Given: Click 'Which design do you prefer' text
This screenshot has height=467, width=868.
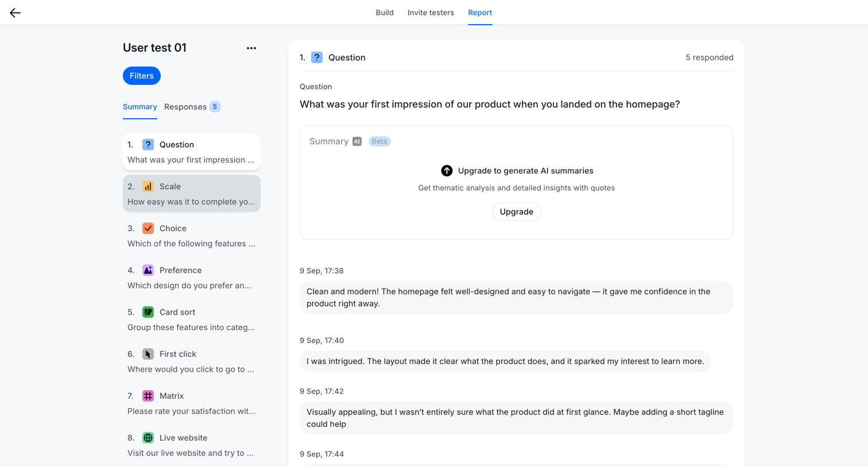Looking at the screenshot, I should (189, 286).
